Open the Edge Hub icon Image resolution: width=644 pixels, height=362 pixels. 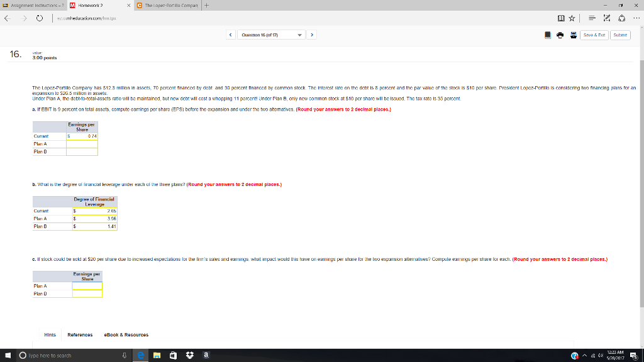click(592, 18)
